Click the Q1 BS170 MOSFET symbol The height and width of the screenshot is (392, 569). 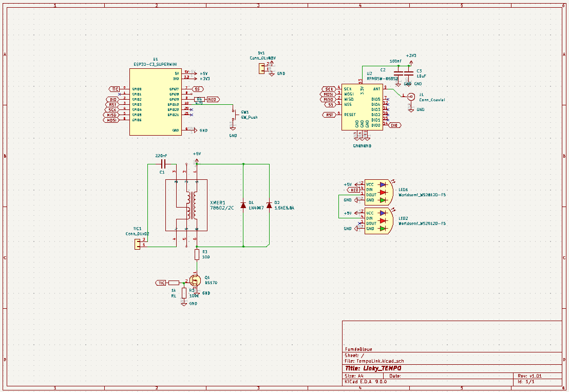pyautogui.click(x=195, y=281)
